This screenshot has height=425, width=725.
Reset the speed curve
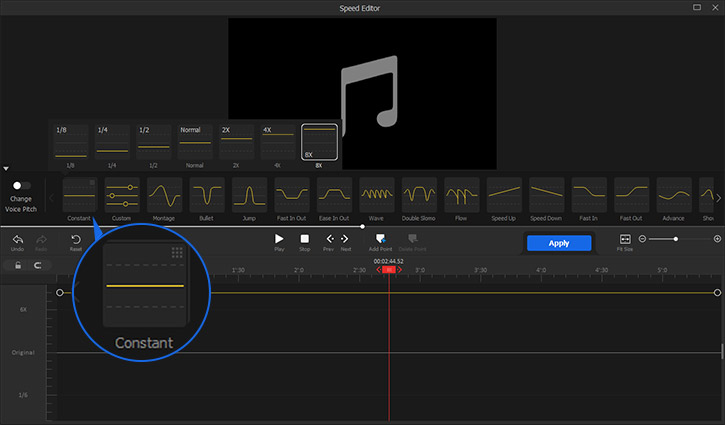[x=75, y=240]
